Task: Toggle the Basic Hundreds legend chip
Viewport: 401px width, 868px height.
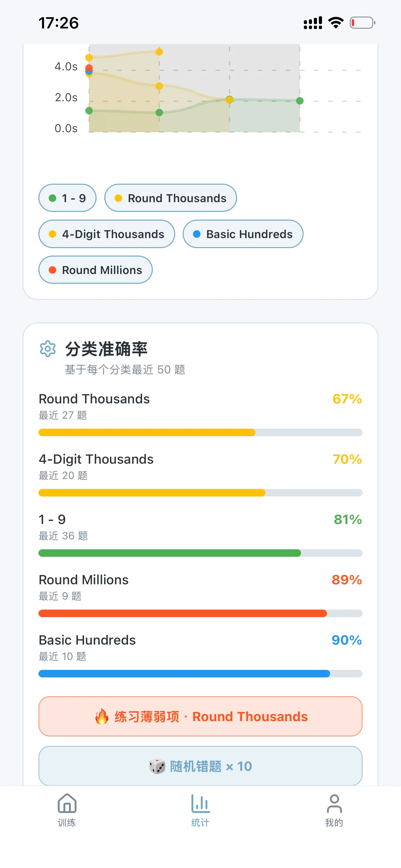Action: pyautogui.click(x=243, y=234)
